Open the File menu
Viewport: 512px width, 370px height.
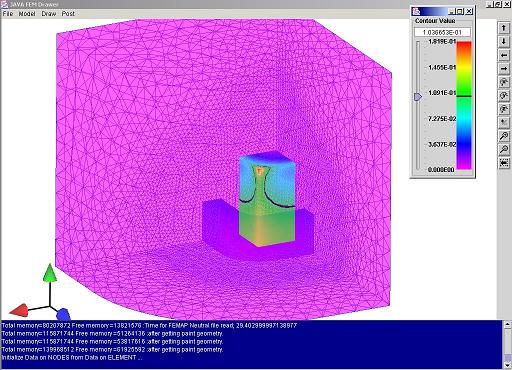click(8, 14)
